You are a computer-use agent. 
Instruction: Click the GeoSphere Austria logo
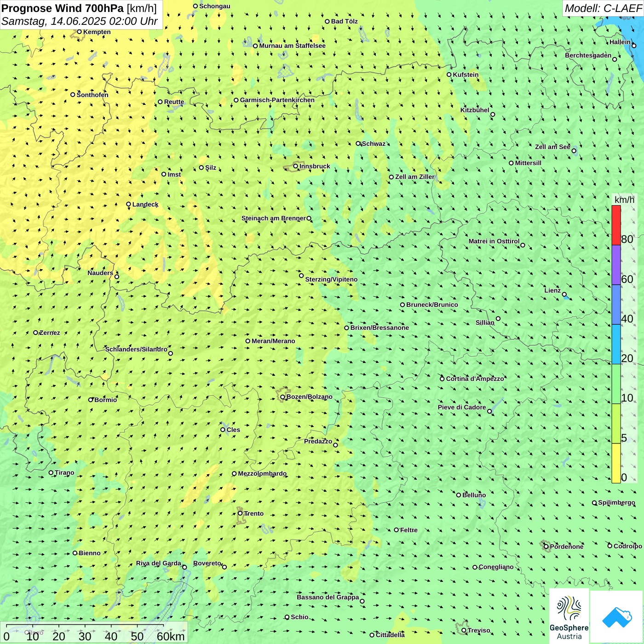(x=569, y=616)
